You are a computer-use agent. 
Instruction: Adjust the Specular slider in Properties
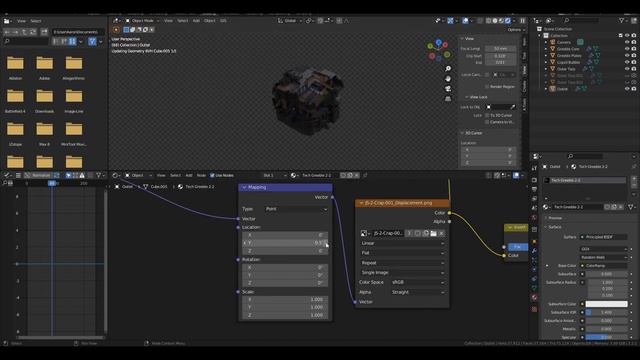[607, 337]
